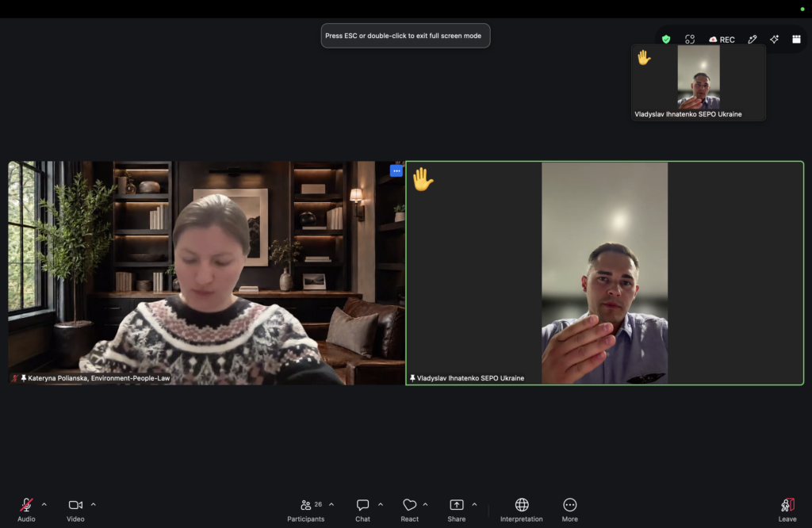Click raised hand icon in floating thumbnail
812x528 pixels.
[x=644, y=57]
